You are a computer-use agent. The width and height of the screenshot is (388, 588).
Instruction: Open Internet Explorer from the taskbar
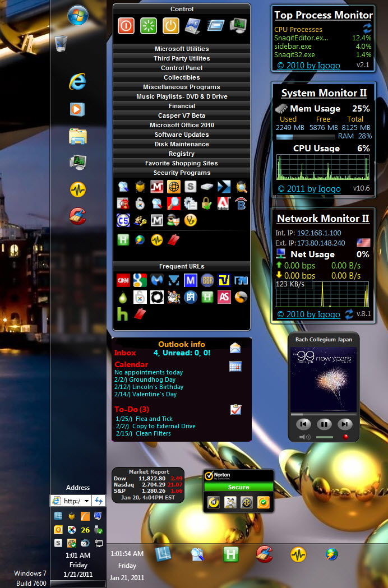pyautogui.click(x=77, y=82)
